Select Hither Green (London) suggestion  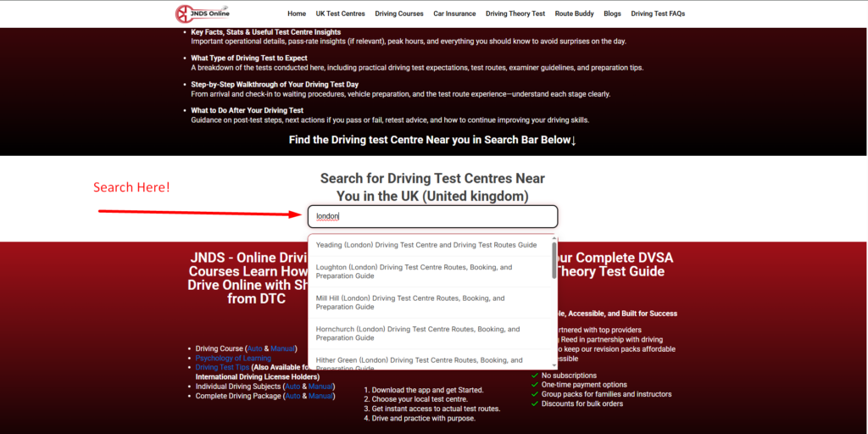[x=430, y=359]
